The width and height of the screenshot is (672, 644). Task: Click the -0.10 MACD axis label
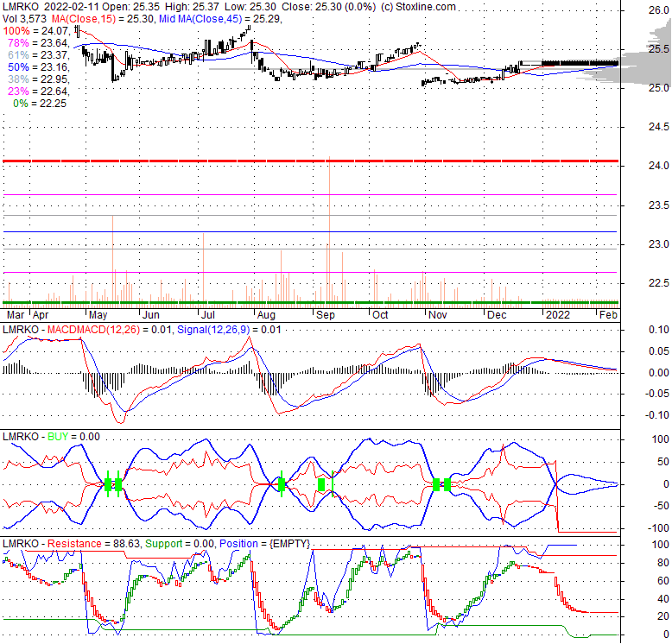tap(657, 415)
